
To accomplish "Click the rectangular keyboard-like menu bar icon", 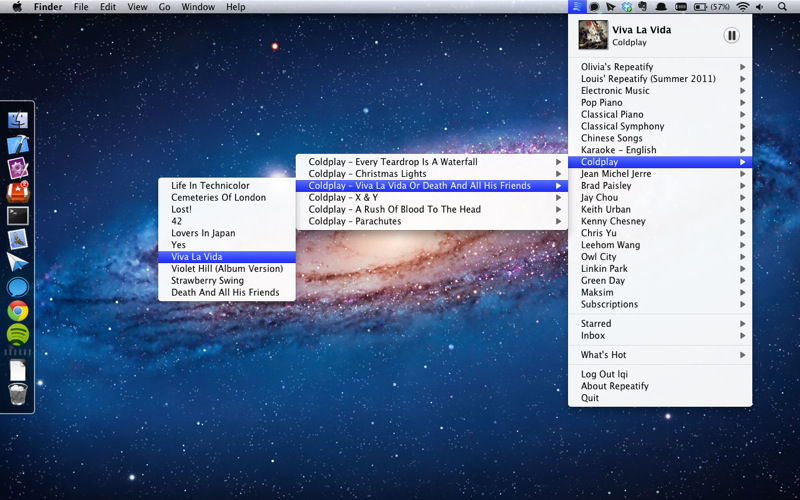I will pos(681,7).
